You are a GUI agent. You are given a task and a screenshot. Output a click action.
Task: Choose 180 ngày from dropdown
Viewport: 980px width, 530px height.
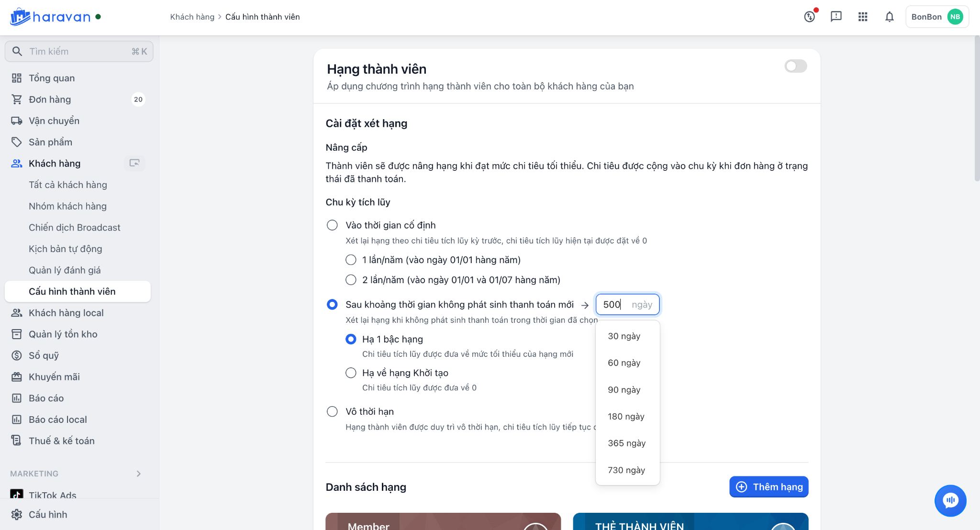(x=627, y=416)
